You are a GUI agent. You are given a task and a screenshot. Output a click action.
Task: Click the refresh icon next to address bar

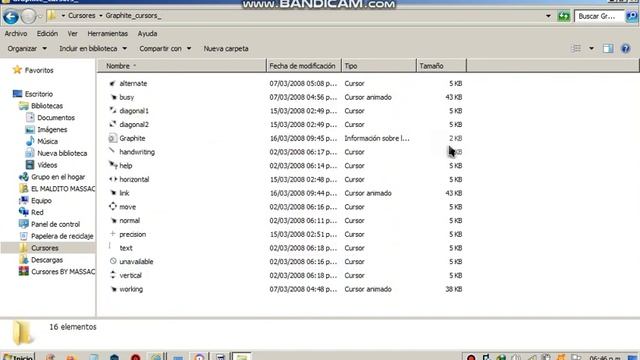[564, 16]
